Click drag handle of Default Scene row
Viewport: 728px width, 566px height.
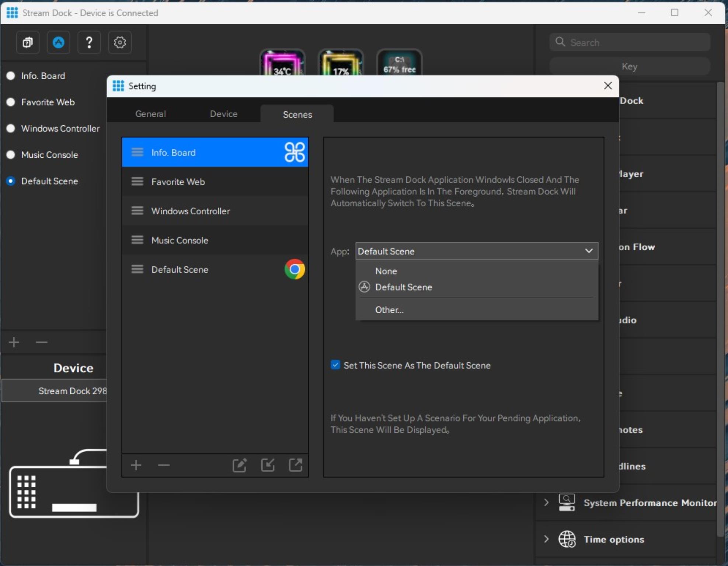[137, 269]
